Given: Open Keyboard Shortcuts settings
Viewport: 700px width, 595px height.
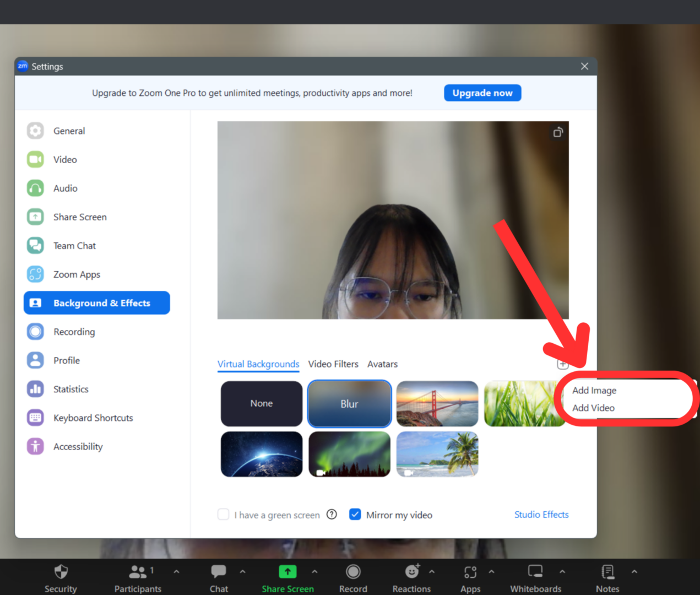Looking at the screenshot, I should (93, 418).
